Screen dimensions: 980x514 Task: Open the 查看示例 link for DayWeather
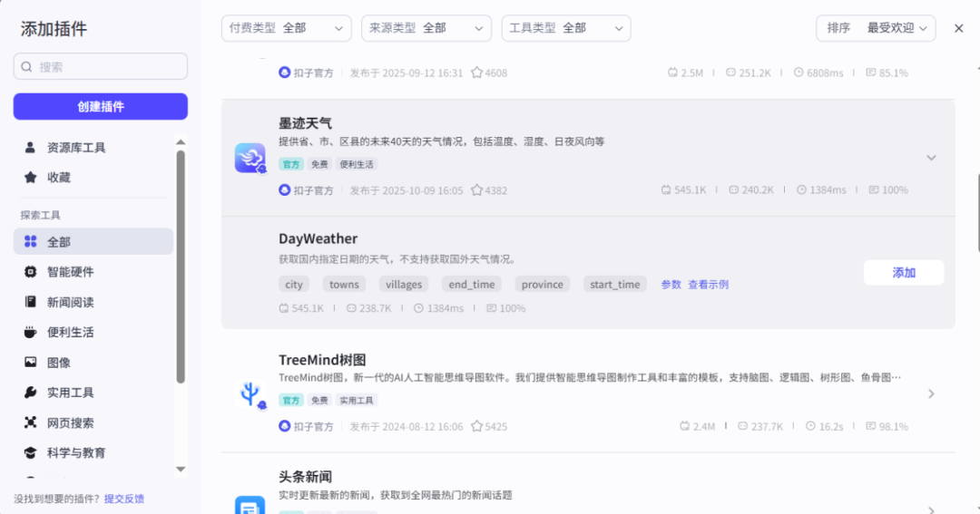click(708, 284)
